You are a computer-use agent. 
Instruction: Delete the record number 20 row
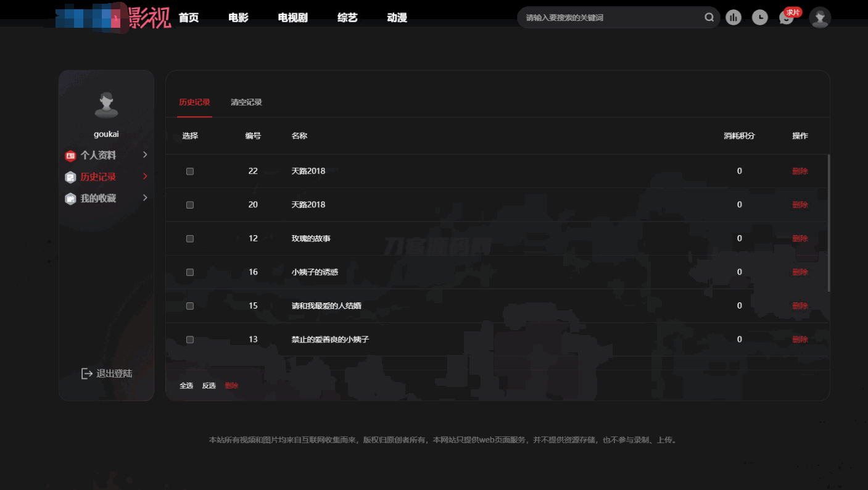click(800, 204)
